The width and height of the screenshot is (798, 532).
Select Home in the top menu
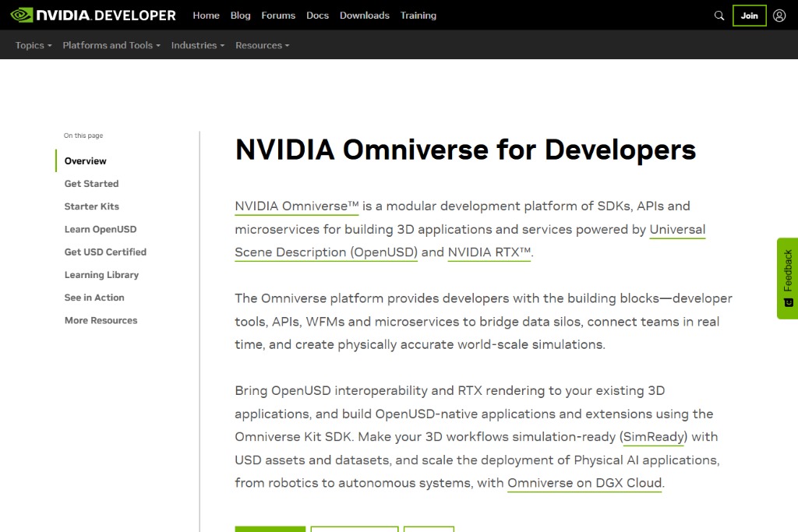pyautogui.click(x=206, y=15)
